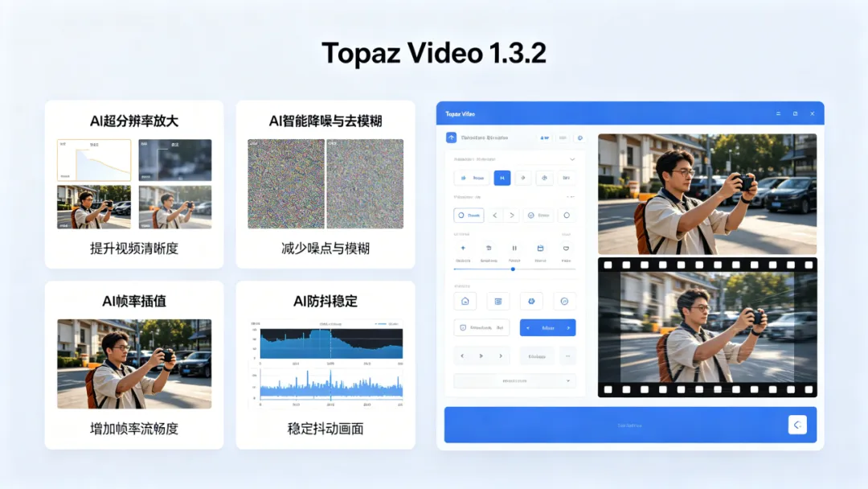Click the mask-shaped icon above slider
The width and height of the screenshot is (868, 489).
click(566, 248)
